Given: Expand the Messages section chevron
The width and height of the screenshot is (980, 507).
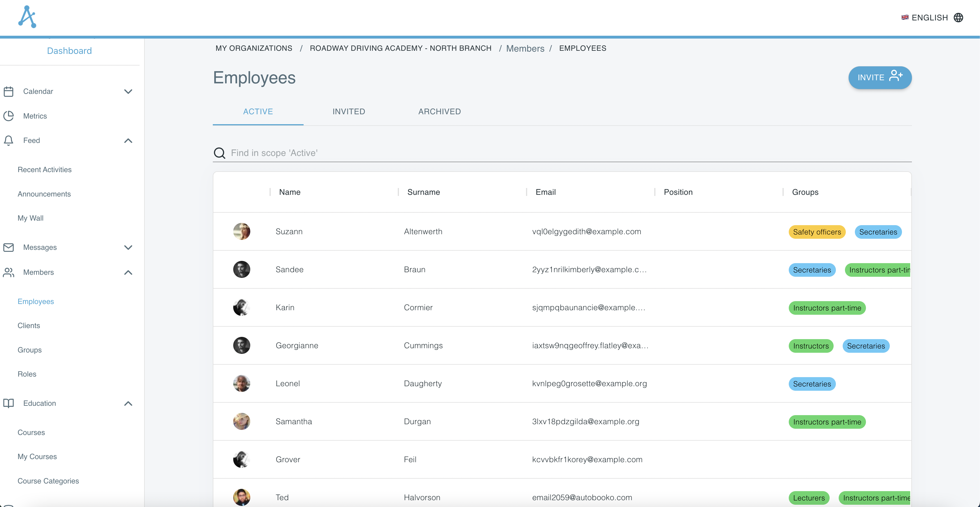Looking at the screenshot, I should [x=128, y=247].
